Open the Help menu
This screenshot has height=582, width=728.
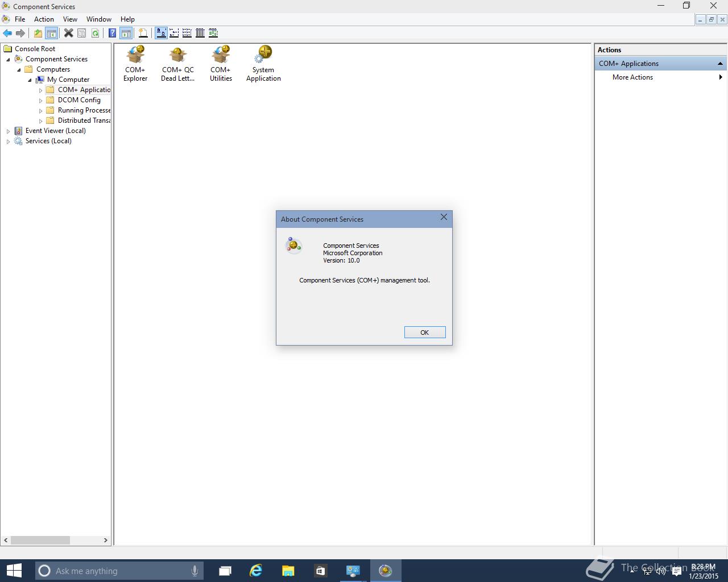[x=127, y=19]
